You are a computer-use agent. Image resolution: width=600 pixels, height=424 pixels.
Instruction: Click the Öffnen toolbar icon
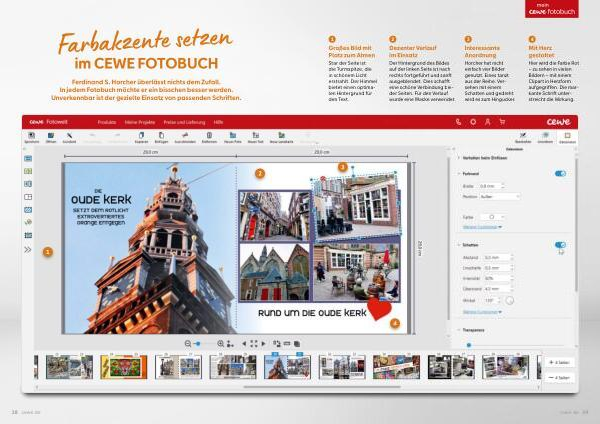[51, 135]
